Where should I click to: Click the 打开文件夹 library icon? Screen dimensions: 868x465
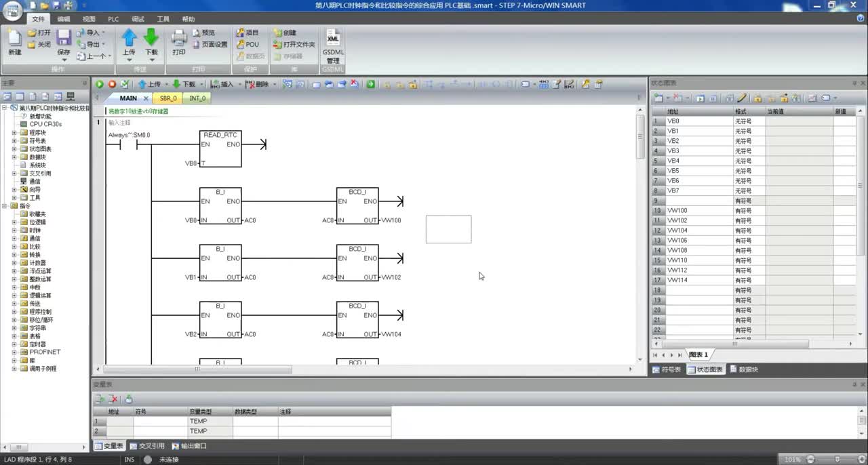[x=277, y=45]
